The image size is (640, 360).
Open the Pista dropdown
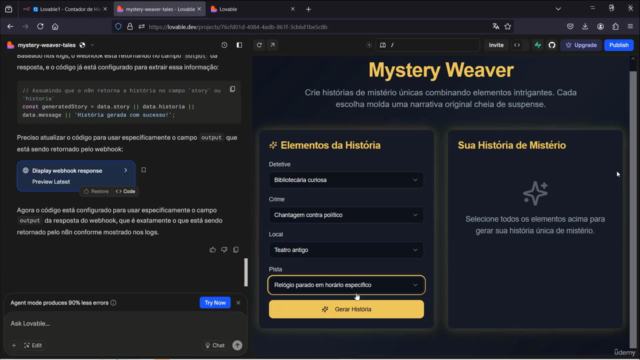(346, 285)
